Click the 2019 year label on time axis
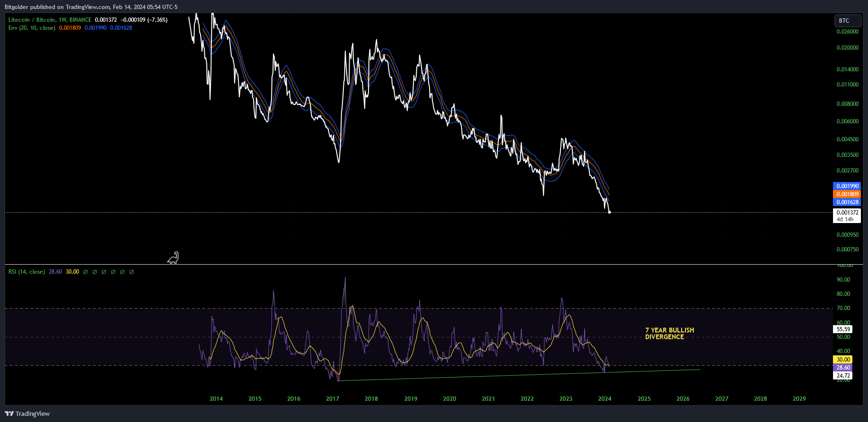Viewport: 868px width, 422px height. (411, 399)
